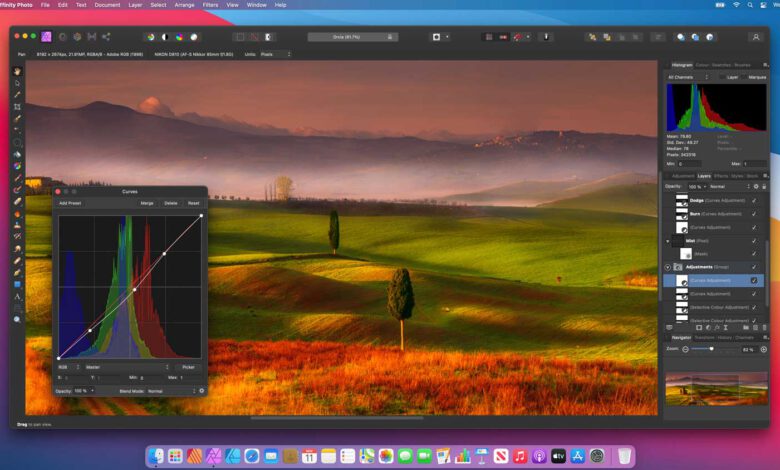Switch to the Liquify persona icon
Viewport: 780px width, 470px height.
(63, 37)
